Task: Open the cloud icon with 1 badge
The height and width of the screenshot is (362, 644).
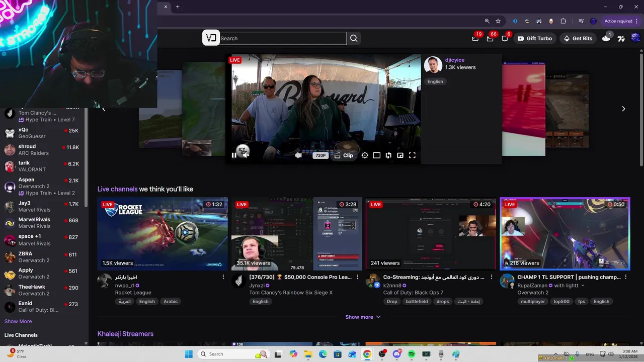Action: 606,38
